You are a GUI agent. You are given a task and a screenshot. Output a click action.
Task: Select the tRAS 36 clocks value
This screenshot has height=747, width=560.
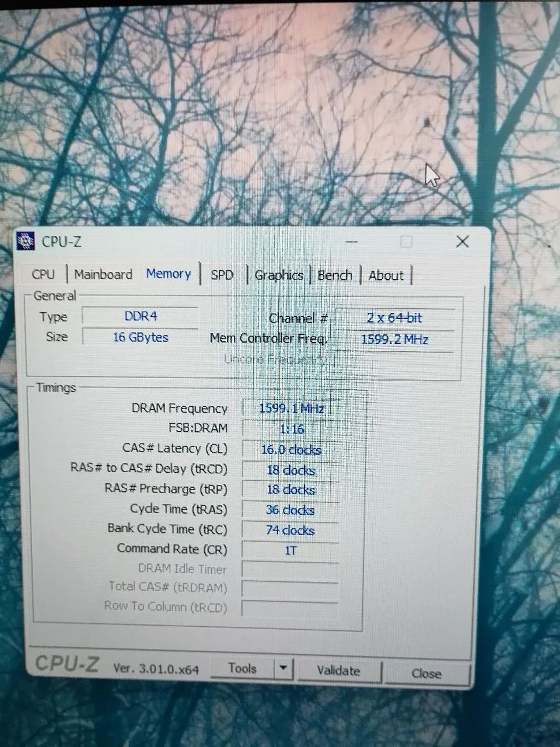(x=290, y=510)
